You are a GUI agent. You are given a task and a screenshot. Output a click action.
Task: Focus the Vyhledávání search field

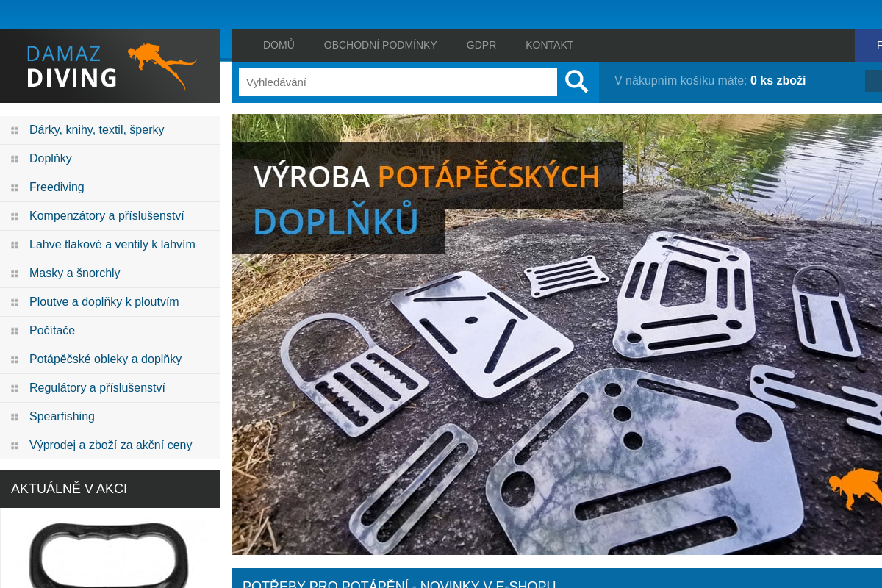397,82
